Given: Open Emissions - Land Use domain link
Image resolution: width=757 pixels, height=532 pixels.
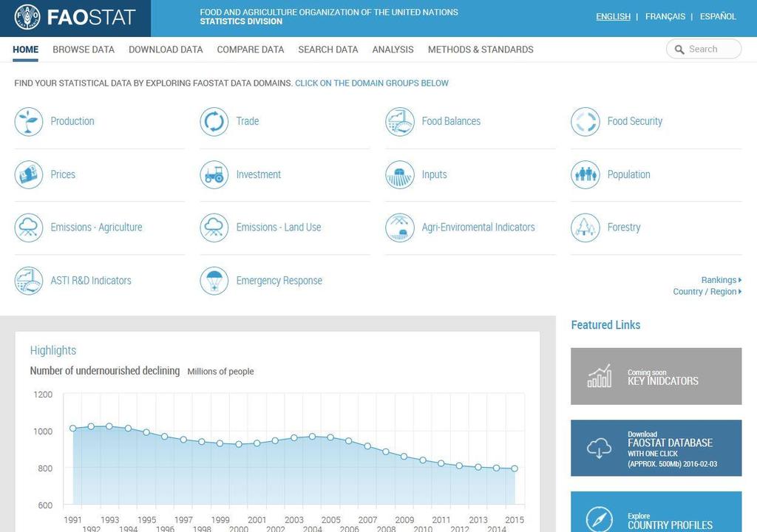Looking at the screenshot, I should [278, 227].
